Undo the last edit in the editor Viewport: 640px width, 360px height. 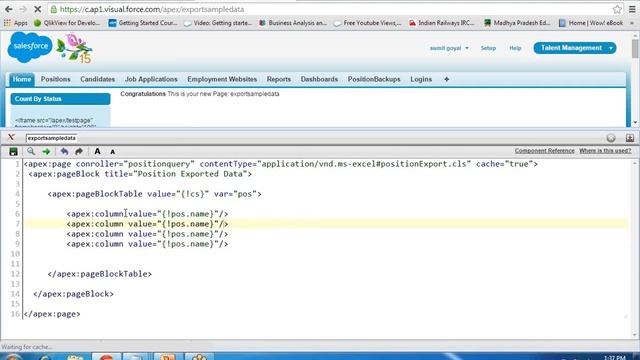tap(64, 151)
